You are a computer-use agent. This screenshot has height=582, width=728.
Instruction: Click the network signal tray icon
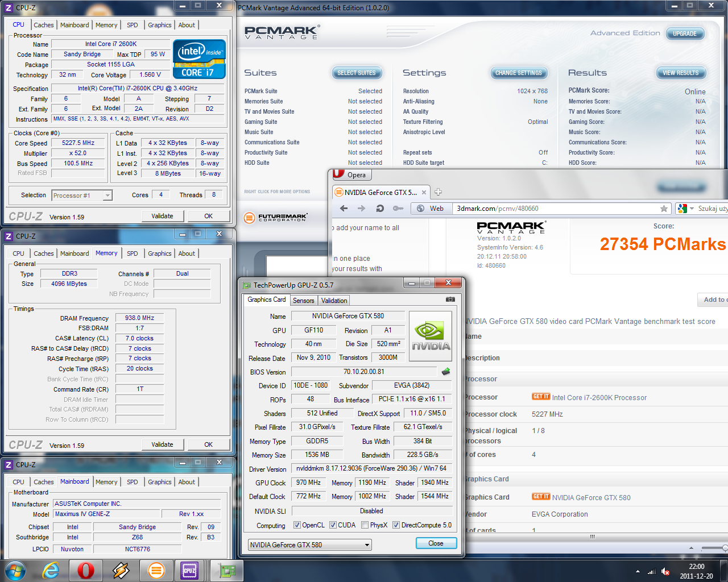click(652, 571)
